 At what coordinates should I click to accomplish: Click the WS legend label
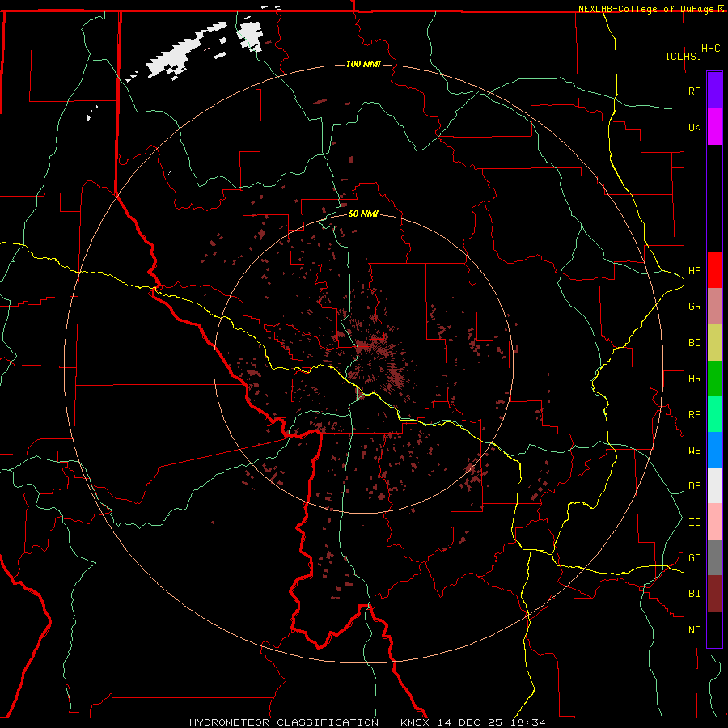click(x=694, y=450)
